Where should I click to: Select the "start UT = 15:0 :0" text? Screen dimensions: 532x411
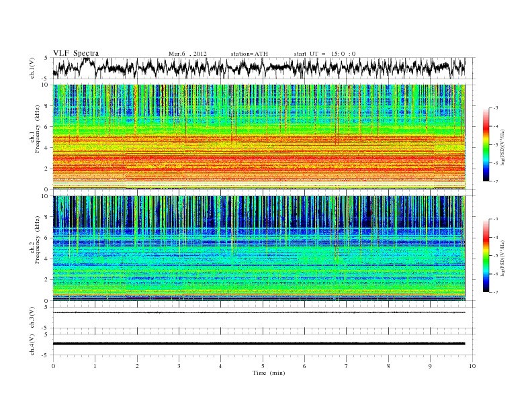pyautogui.click(x=324, y=54)
